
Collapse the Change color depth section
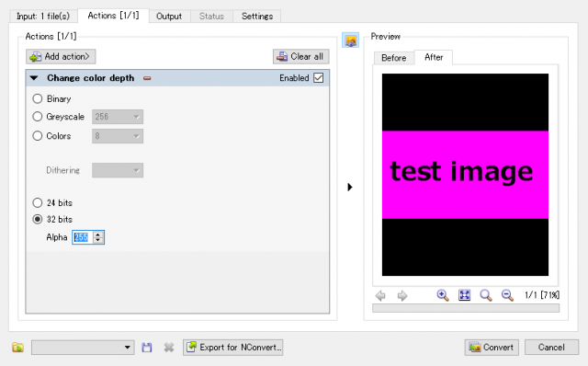[34, 78]
